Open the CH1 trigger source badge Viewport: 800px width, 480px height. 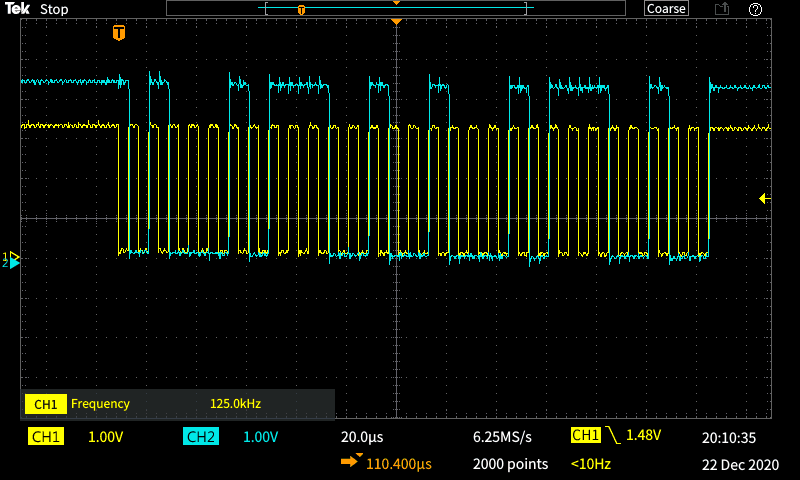[x=585, y=436]
